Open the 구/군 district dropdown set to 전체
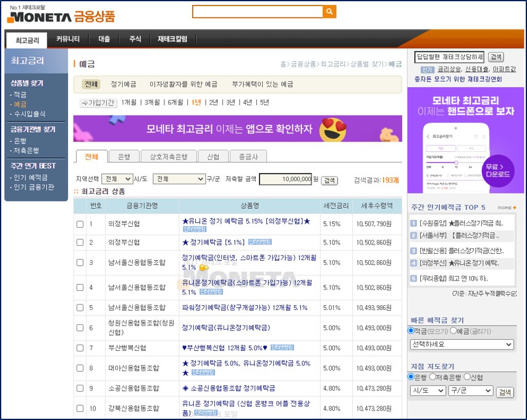Viewport: 527px width, 420px height. coord(179,179)
